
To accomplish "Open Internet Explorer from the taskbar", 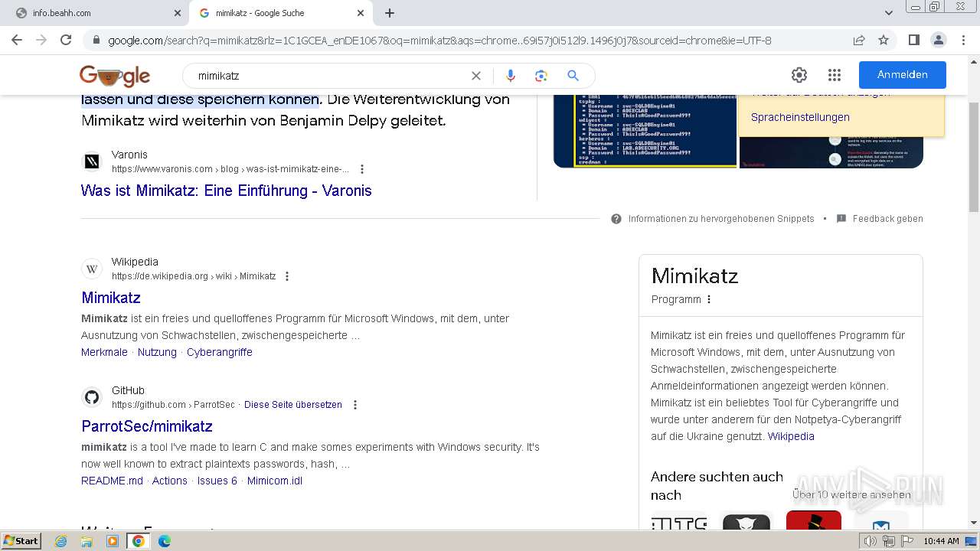I will coord(61,541).
